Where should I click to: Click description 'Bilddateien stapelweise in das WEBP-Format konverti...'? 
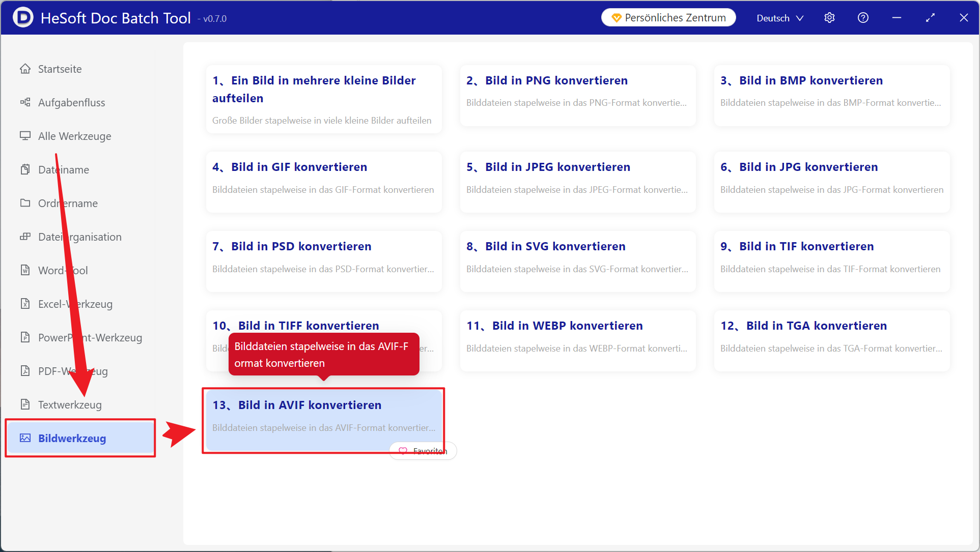coord(577,348)
